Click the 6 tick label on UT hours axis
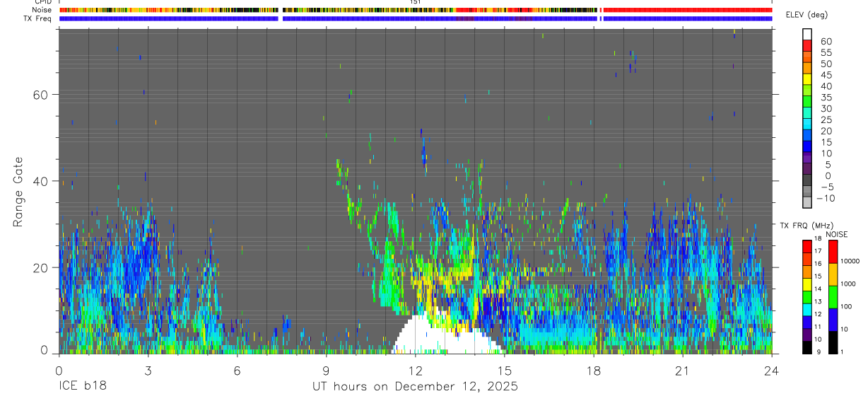The width and height of the screenshot is (868, 401). (x=237, y=371)
